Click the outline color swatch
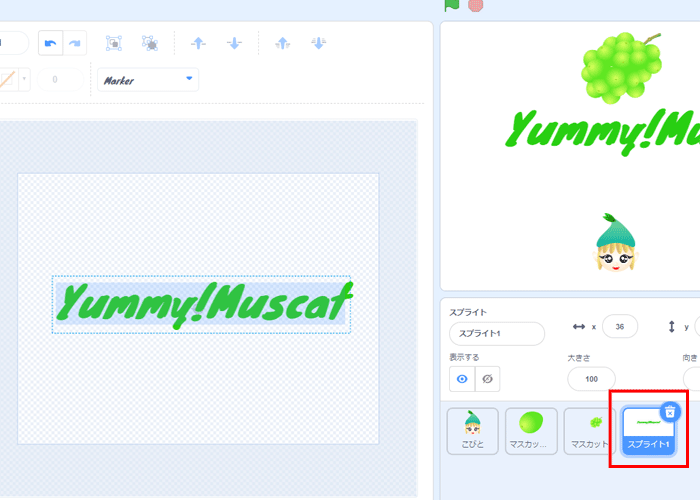 [7, 79]
